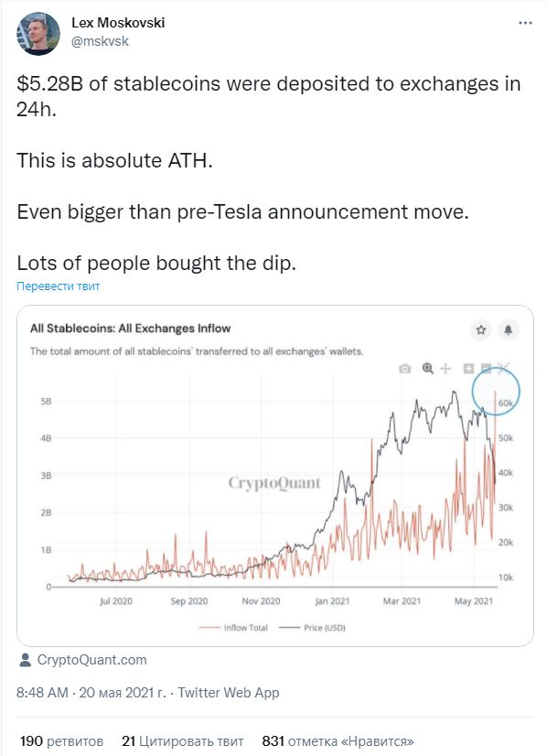Open the @mskvsk handle link
The image size is (547, 756).
pos(100,41)
